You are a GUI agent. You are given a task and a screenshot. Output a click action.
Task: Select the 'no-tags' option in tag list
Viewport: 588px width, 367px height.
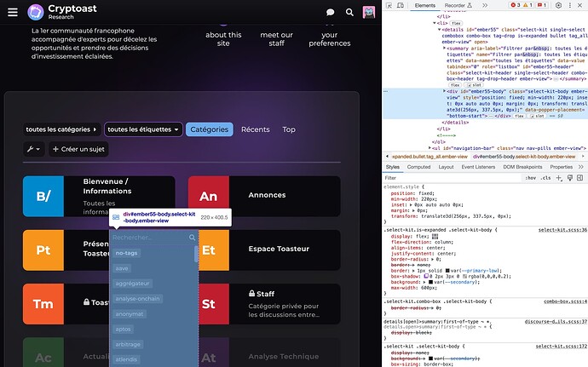(127, 253)
